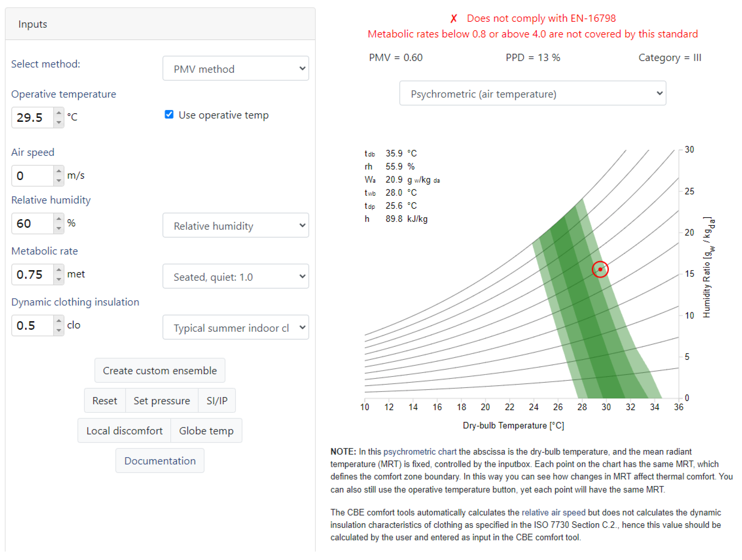Open the relative air speed link
Screen dimensions: 742x560
[554, 513]
